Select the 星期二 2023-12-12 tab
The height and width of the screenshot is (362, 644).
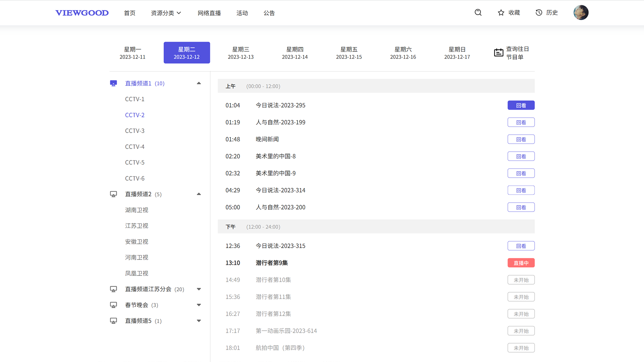pos(187,53)
